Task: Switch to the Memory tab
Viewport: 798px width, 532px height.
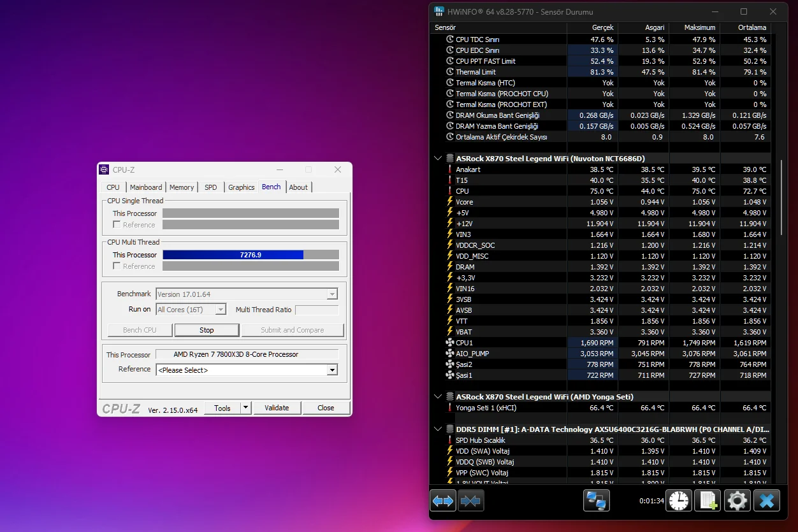Action: [182, 187]
